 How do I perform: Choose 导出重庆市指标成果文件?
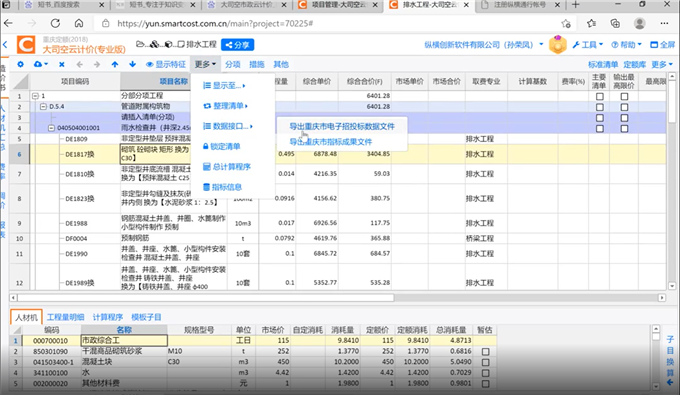point(330,142)
